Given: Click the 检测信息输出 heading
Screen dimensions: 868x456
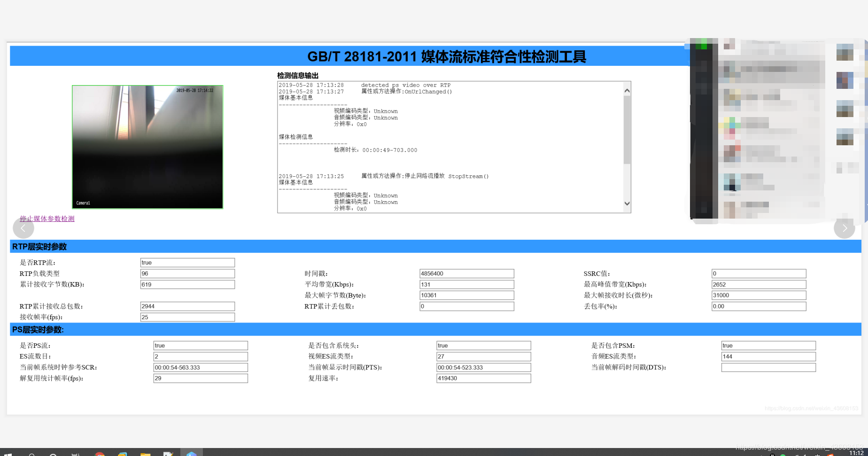Looking at the screenshot, I should pos(298,75).
